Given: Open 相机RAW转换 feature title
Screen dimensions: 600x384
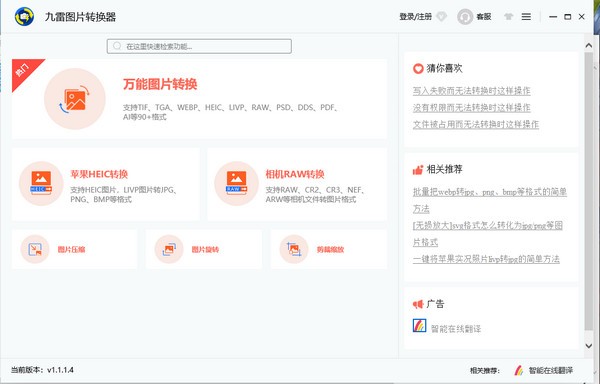Looking at the screenshot, I should point(295,174).
